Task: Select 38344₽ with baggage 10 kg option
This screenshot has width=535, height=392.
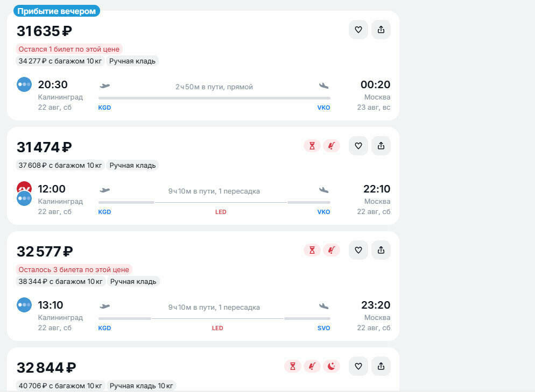Action: [x=60, y=282]
